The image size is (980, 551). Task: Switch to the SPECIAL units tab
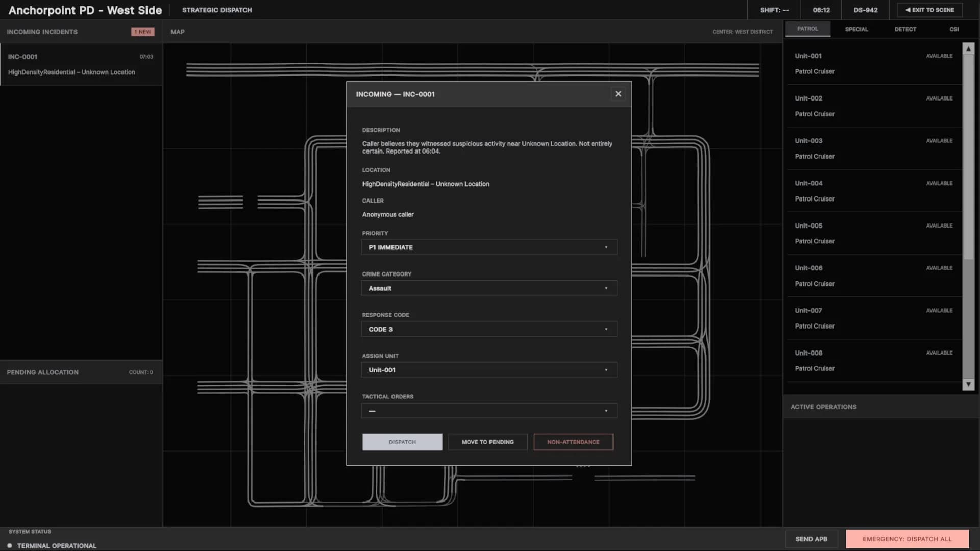(856, 29)
